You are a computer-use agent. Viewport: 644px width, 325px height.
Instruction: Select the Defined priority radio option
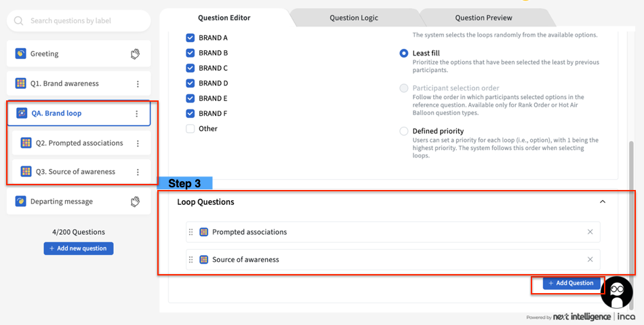[x=404, y=131]
